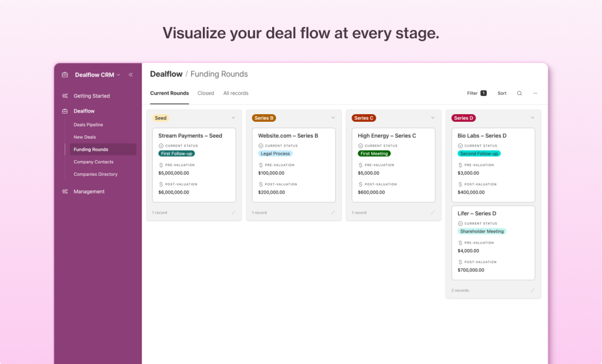Click the current status icon on Stream Payments
Viewport: 602px width, 364px height.
(161, 146)
